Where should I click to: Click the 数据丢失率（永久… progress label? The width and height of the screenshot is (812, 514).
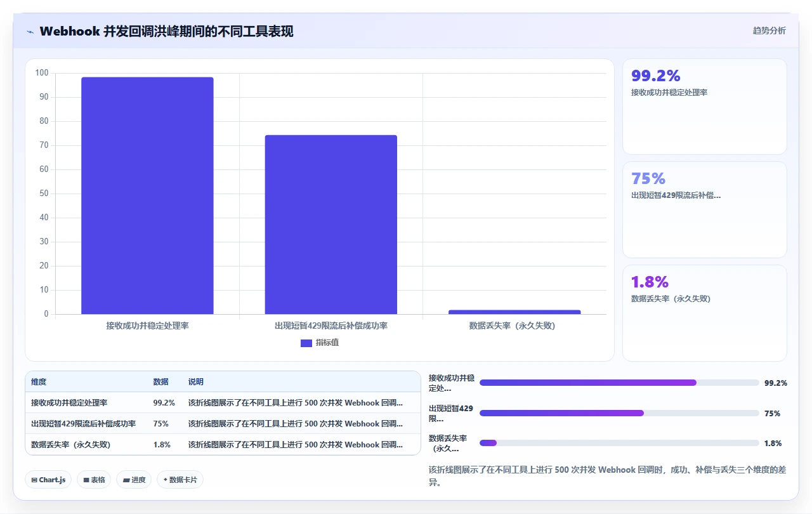(x=448, y=443)
